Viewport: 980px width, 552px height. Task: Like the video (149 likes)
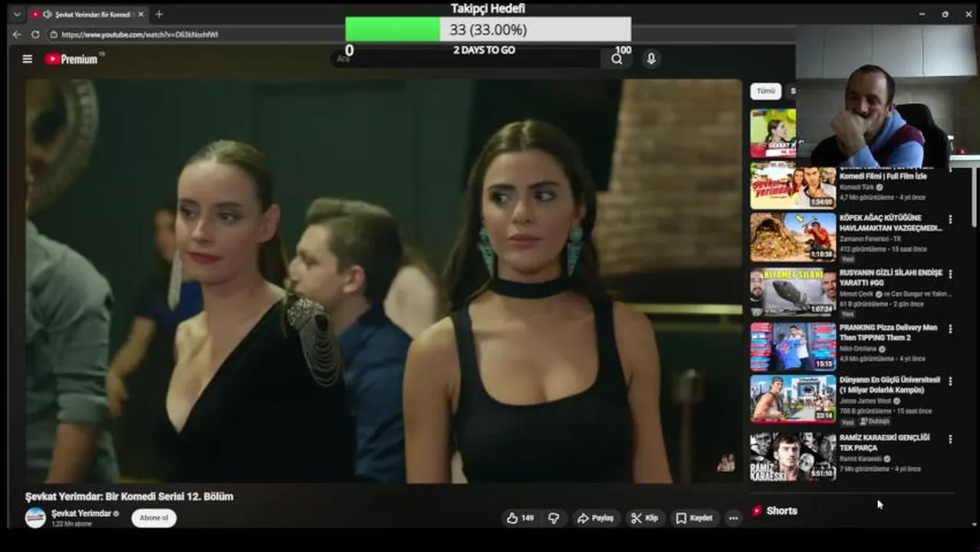point(519,518)
